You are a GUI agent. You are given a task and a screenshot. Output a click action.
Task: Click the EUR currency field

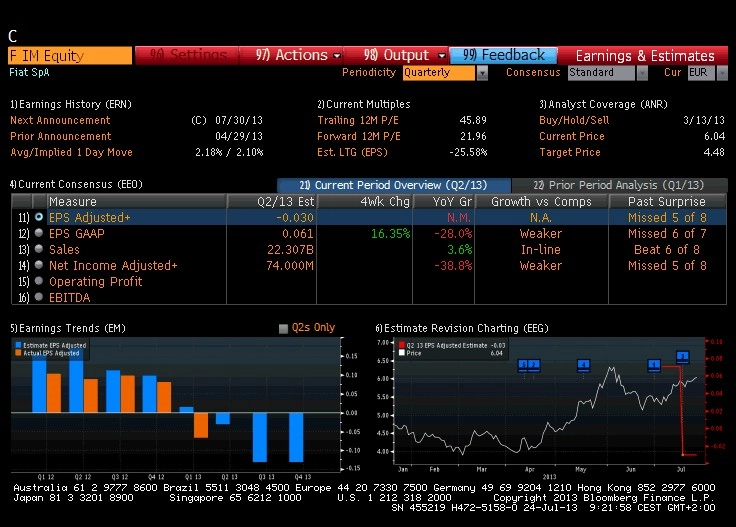click(x=701, y=73)
